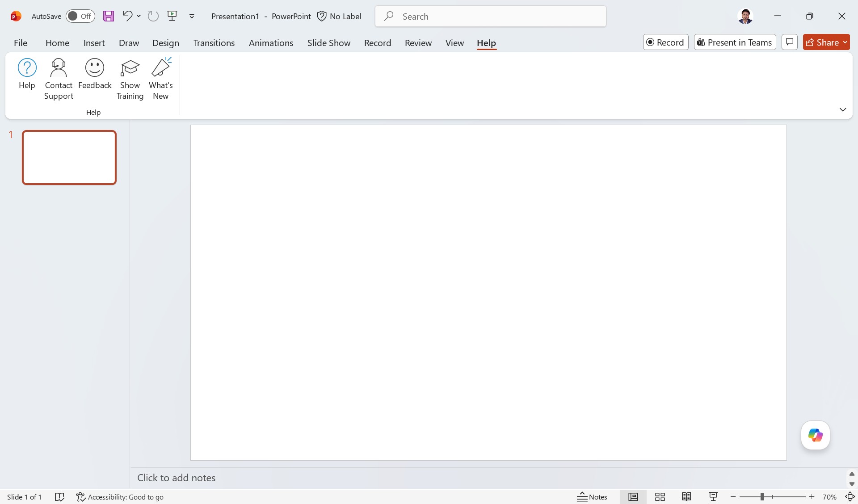Open the Review tab

click(x=418, y=43)
